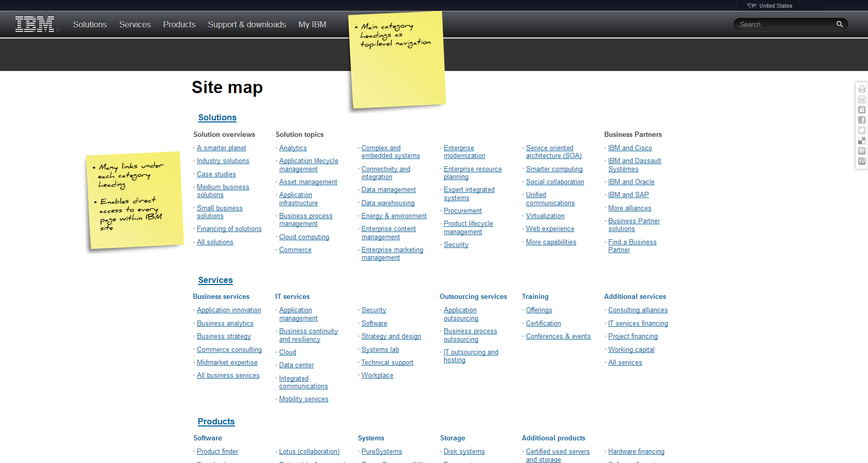Click the email envelope share icon

(862, 99)
